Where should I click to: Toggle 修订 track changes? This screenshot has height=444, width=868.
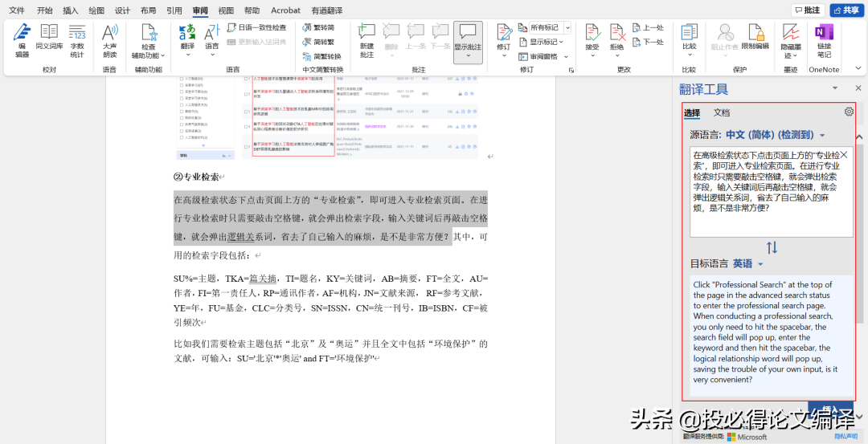pyautogui.click(x=503, y=40)
